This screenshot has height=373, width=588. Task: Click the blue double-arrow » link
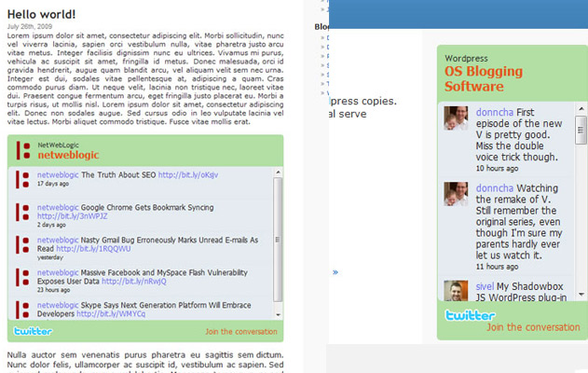point(335,272)
